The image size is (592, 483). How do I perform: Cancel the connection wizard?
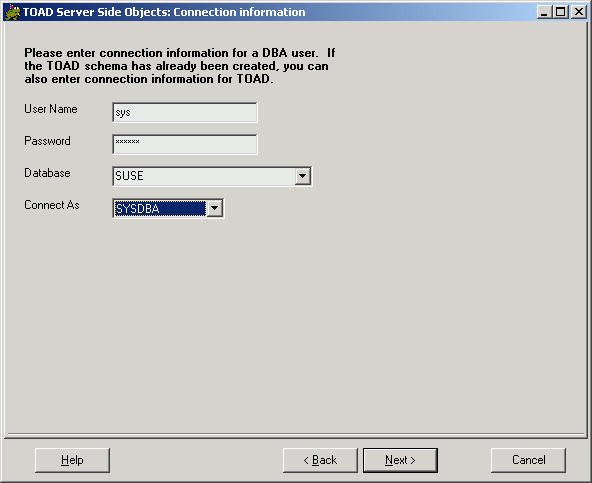coord(528,460)
